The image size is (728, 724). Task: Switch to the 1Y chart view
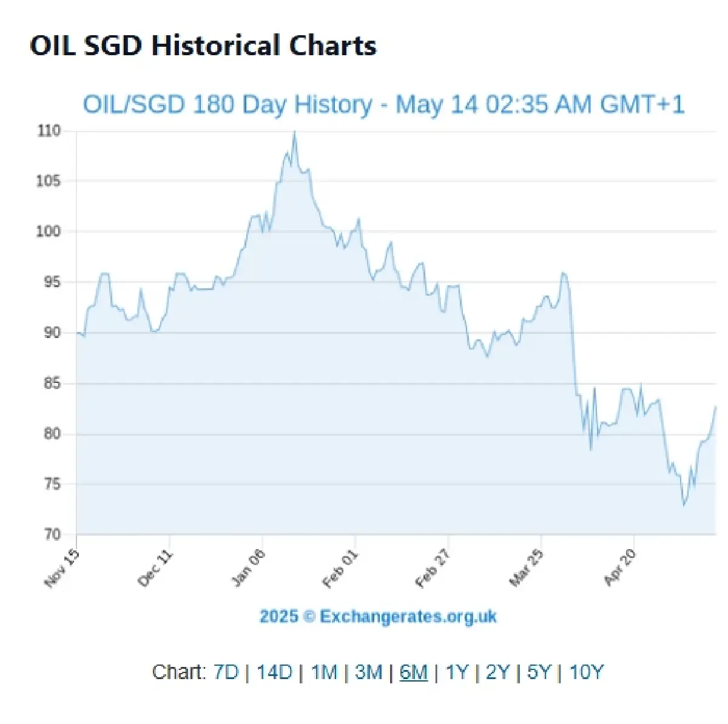(457, 672)
